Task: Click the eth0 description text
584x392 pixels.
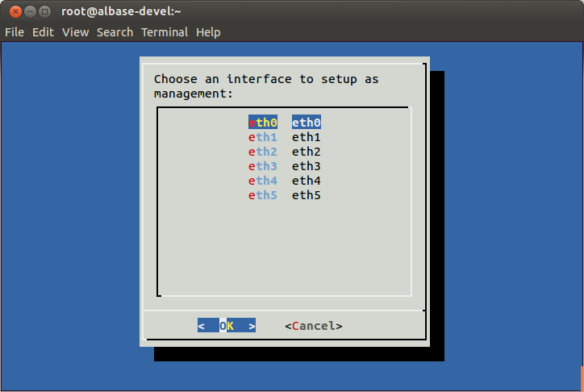Action: (307, 122)
